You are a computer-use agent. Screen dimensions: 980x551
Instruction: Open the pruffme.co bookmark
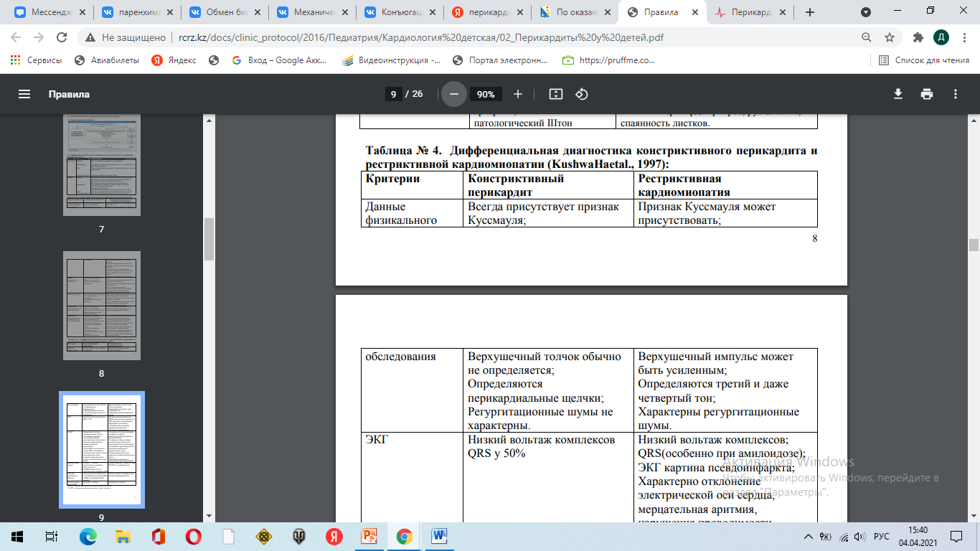[608, 60]
